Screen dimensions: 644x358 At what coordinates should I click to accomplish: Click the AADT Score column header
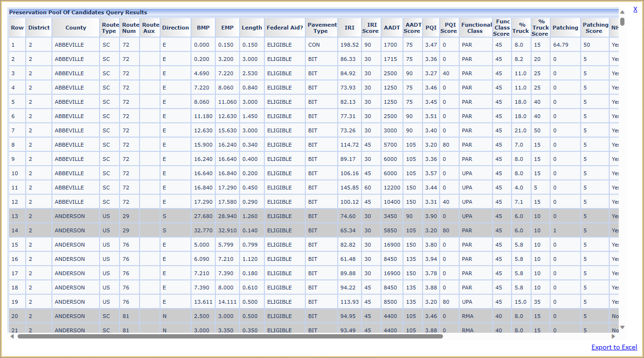click(x=413, y=28)
